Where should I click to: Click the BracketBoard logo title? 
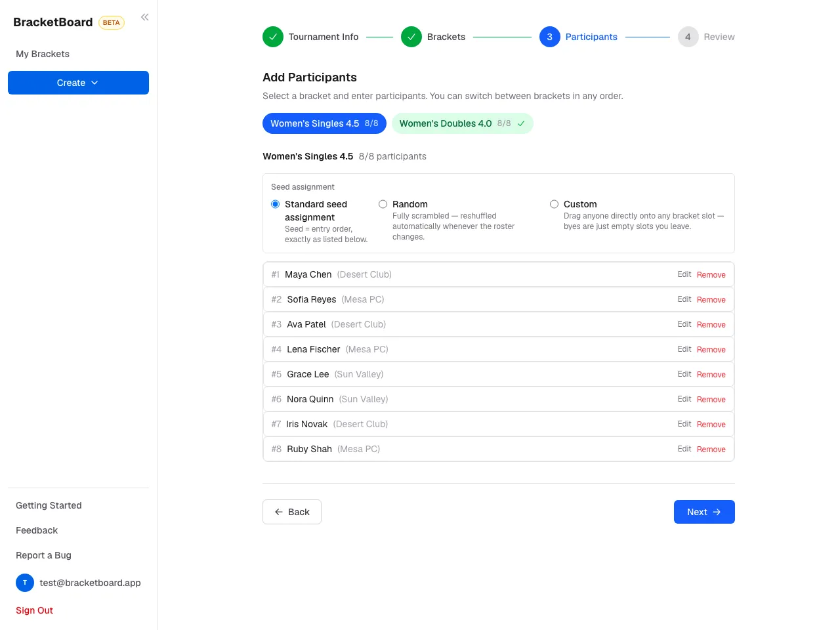point(53,22)
